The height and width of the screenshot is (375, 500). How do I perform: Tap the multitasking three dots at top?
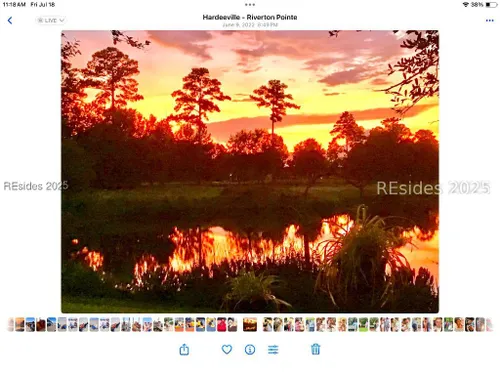point(250,5)
